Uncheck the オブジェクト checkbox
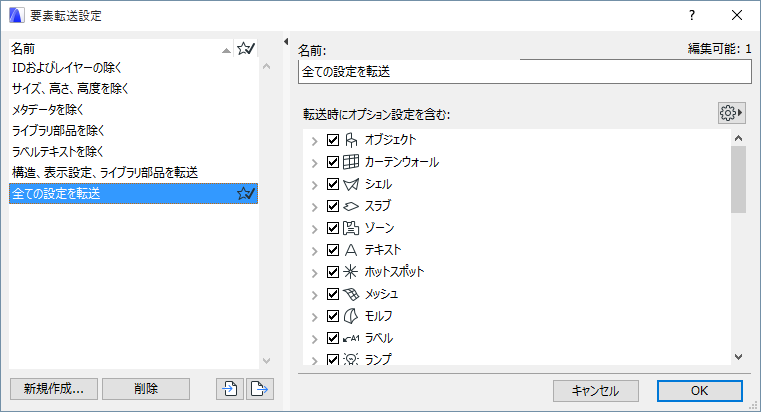 click(x=332, y=140)
